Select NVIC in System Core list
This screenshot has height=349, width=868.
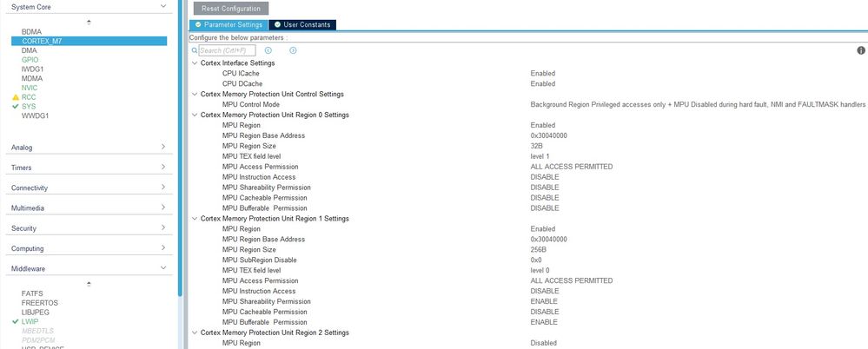tap(30, 88)
